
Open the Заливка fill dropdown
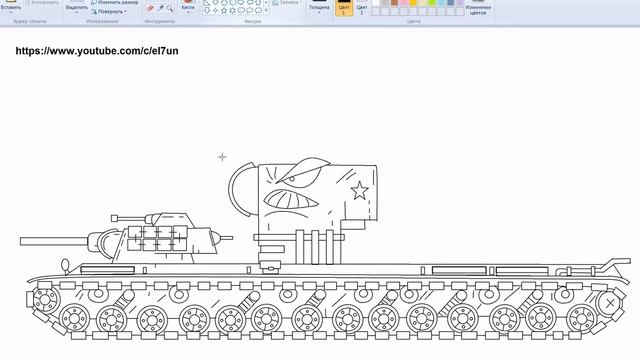pos(287,2)
